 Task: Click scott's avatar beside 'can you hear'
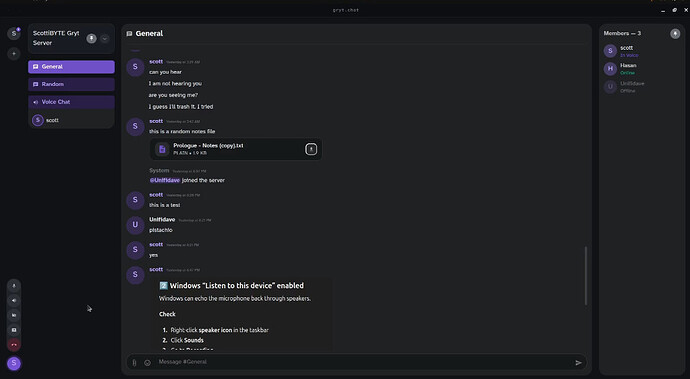click(x=135, y=67)
